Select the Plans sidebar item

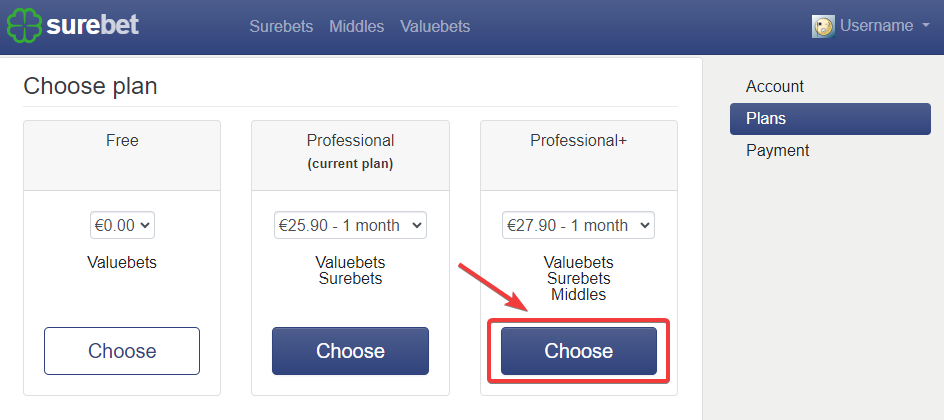click(x=830, y=119)
